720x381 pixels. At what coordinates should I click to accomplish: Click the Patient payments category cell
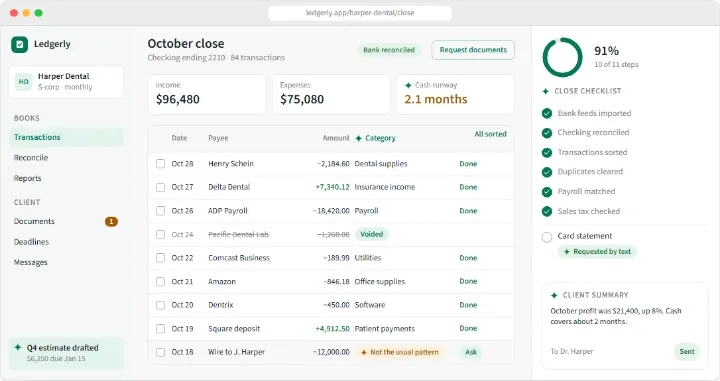384,329
